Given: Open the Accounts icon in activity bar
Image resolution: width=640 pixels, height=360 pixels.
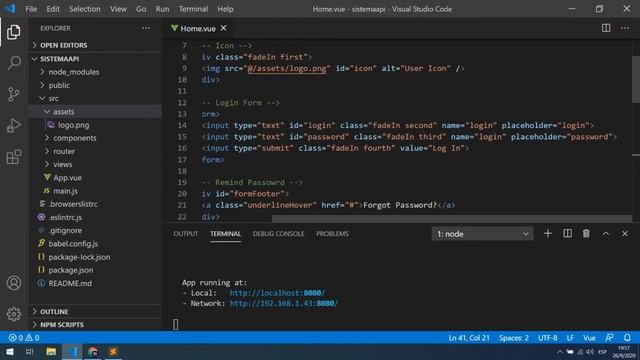Looking at the screenshot, I should coord(13,283).
